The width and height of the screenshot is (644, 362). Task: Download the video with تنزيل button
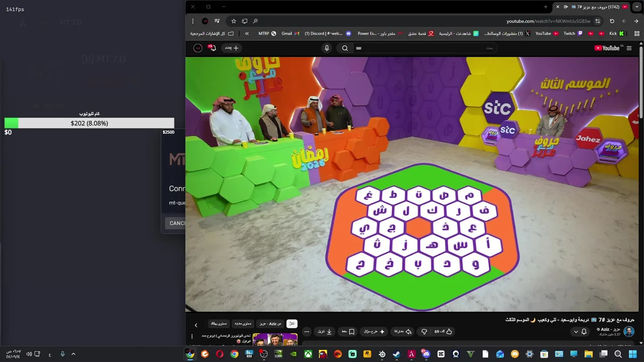325,331
